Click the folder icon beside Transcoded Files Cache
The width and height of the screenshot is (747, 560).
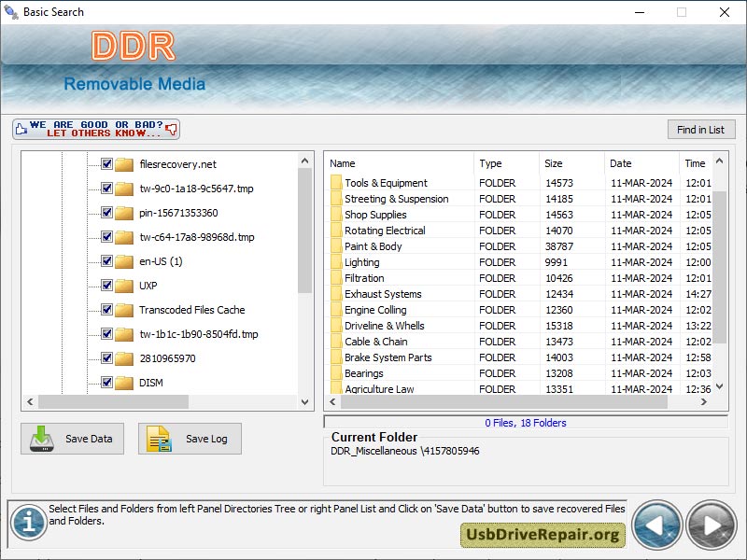(x=124, y=311)
